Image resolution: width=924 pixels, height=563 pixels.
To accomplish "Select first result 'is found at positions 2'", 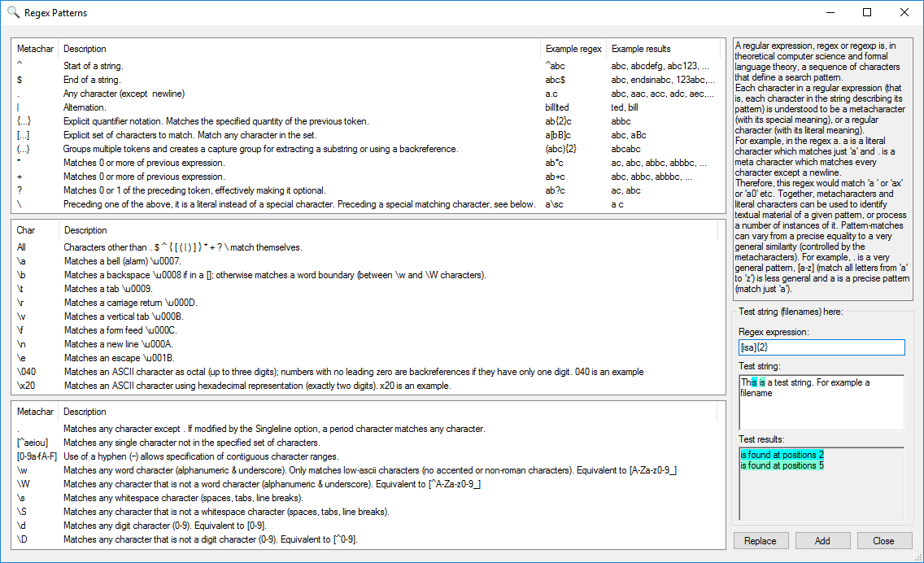I will pyautogui.click(x=782, y=455).
